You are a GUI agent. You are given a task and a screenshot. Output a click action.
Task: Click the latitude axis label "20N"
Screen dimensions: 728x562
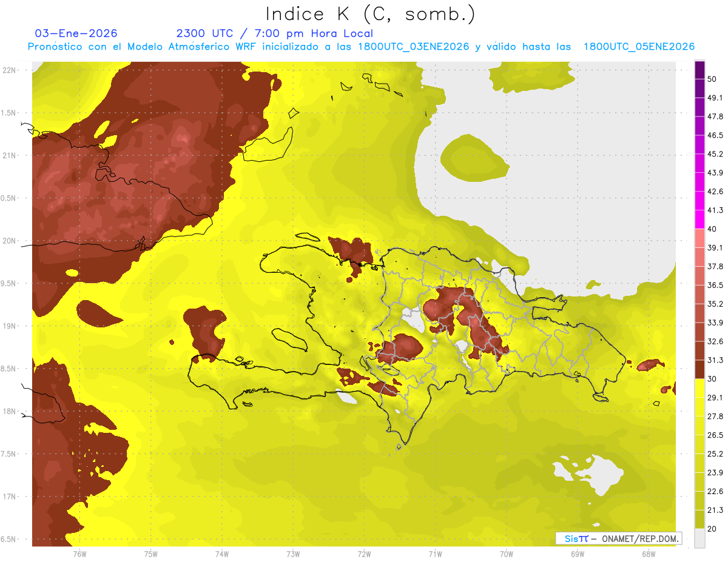[x=10, y=241]
